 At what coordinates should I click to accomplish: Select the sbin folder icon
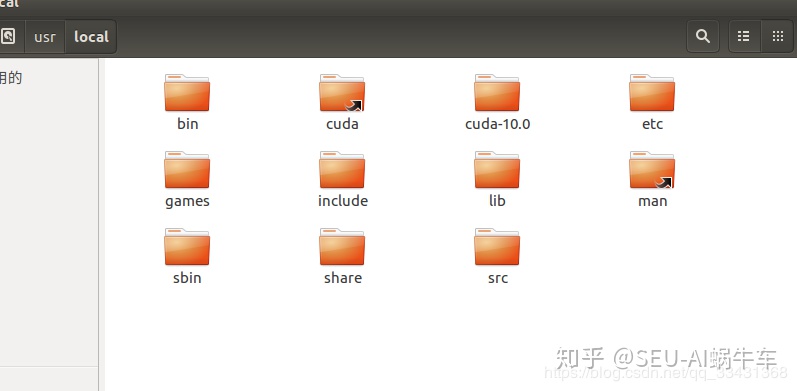pos(187,247)
